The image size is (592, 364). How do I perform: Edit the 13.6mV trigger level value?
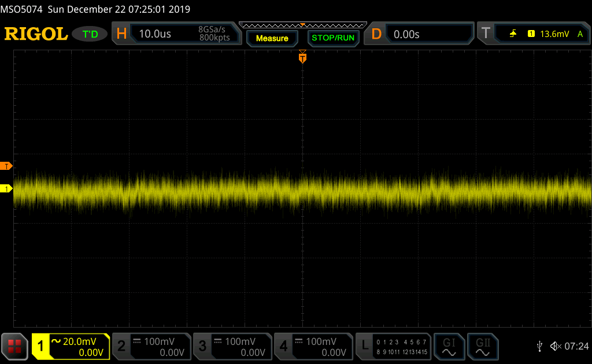coord(554,34)
